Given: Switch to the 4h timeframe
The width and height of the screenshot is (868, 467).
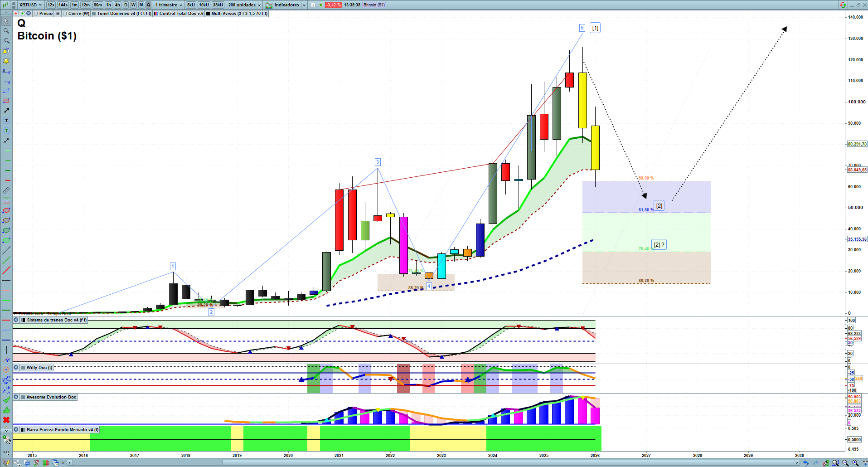Looking at the screenshot, I should click(x=118, y=5).
